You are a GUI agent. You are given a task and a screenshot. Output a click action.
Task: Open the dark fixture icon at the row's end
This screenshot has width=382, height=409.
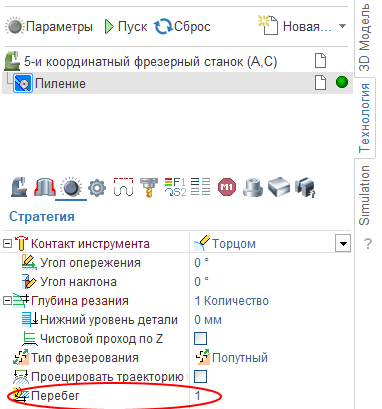pos(305,187)
